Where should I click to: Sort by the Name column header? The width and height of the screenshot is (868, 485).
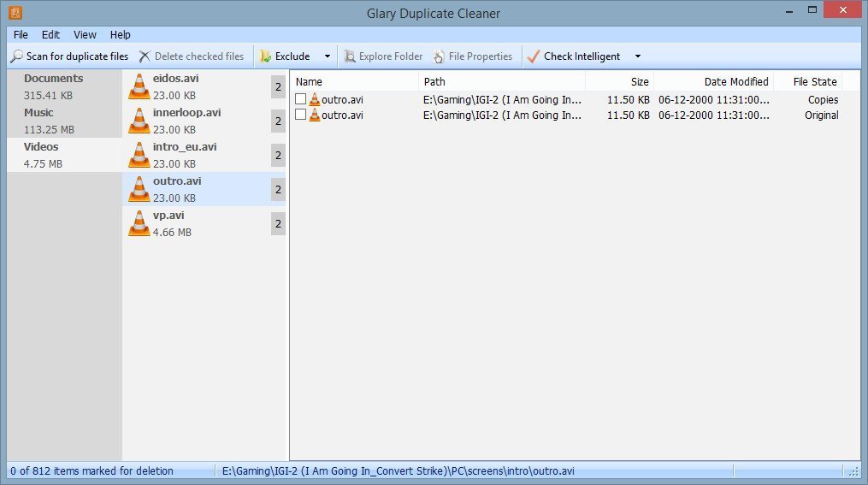pos(354,82)
